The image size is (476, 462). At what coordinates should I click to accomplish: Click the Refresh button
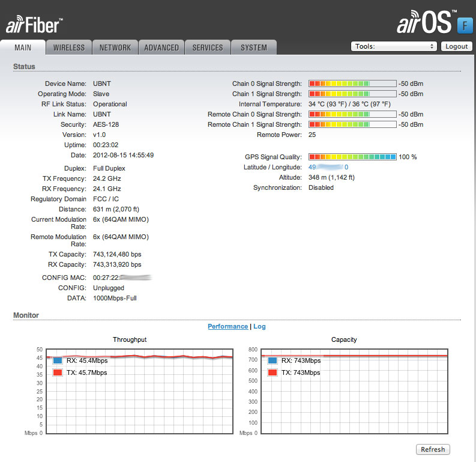[433, 449]
